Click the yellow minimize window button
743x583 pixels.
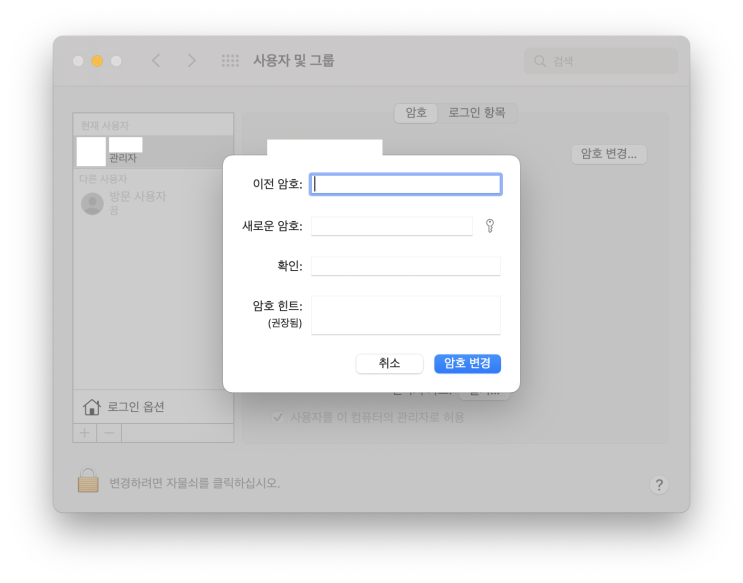(97, 61)
